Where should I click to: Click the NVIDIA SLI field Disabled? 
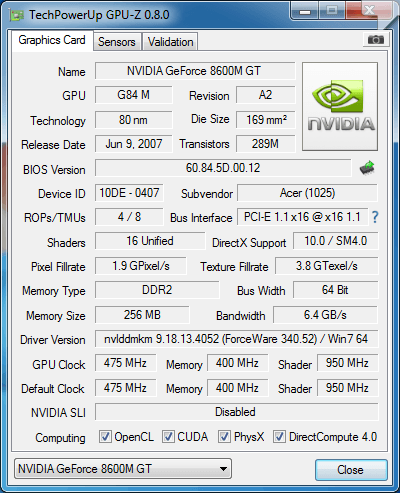coord(237,412)
